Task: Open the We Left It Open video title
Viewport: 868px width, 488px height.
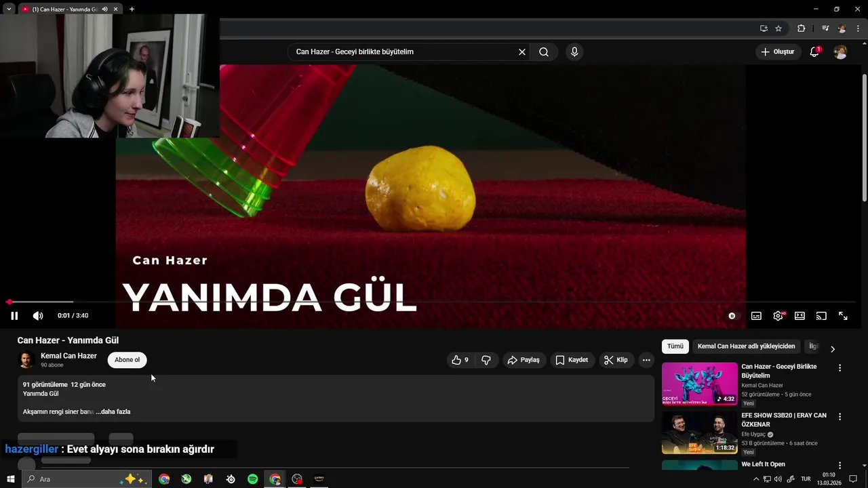Action: [763, 464]
